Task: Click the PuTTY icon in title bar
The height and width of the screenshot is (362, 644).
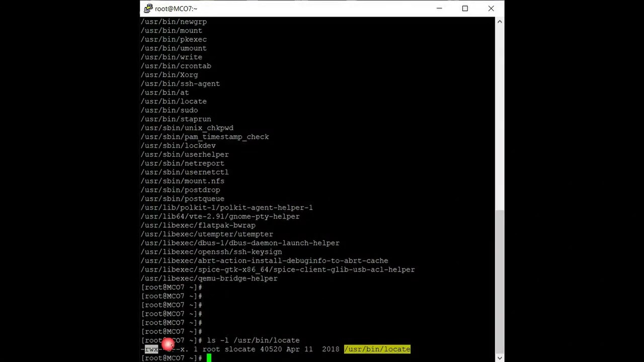Action: [148, 9]
